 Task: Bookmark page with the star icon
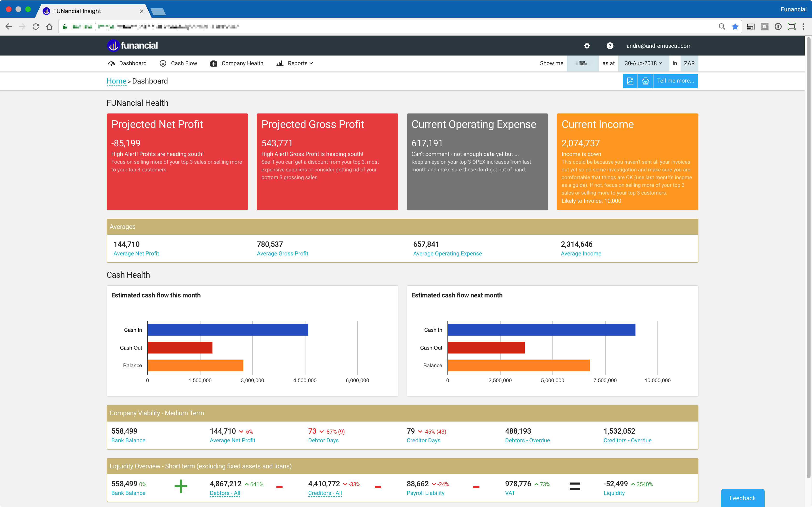tap(735, 27)
